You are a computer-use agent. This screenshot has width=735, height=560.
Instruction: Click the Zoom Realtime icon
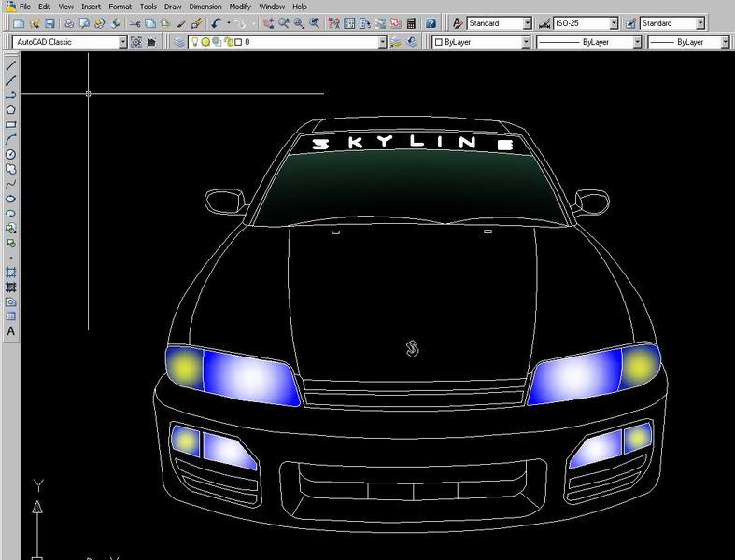[284, 23]
